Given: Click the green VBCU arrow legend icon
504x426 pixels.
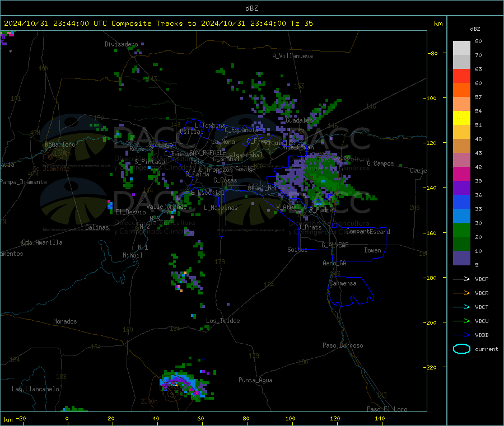Looking at the screenshot, I should click(x=461, y=321).
